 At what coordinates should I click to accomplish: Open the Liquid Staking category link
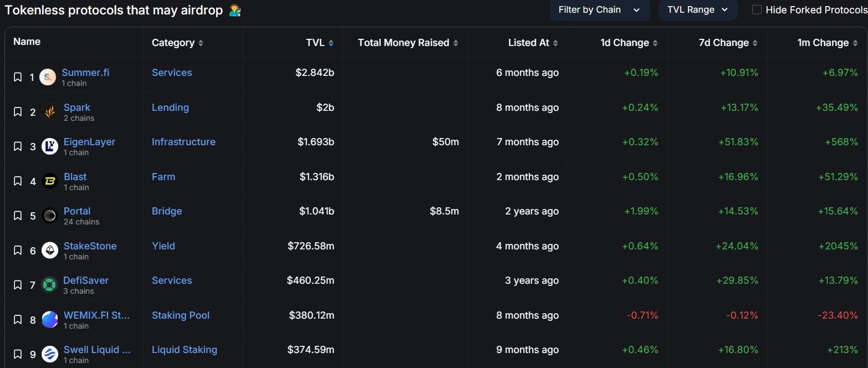(185, 350)
